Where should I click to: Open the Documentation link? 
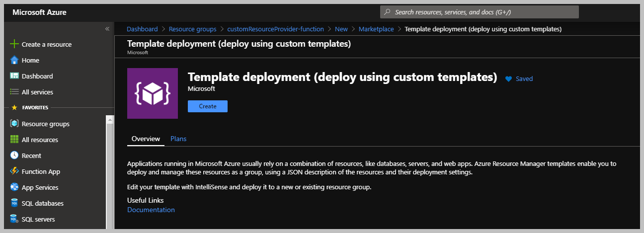151,210
